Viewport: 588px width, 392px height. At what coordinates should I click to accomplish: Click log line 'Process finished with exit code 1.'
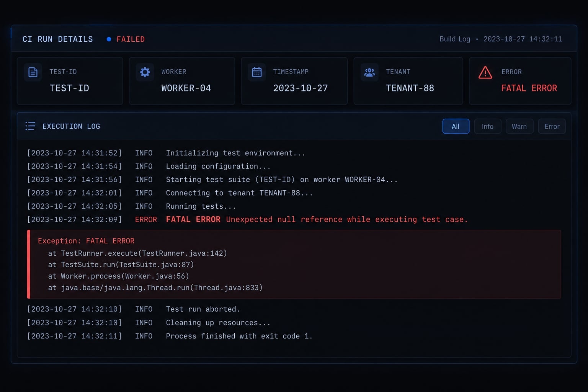coord(239,336)
